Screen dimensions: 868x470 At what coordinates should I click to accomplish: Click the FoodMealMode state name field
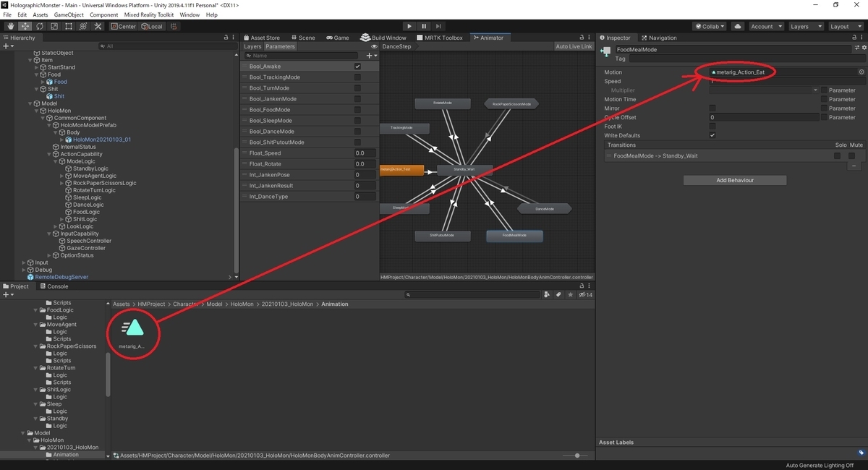point(733,49)
